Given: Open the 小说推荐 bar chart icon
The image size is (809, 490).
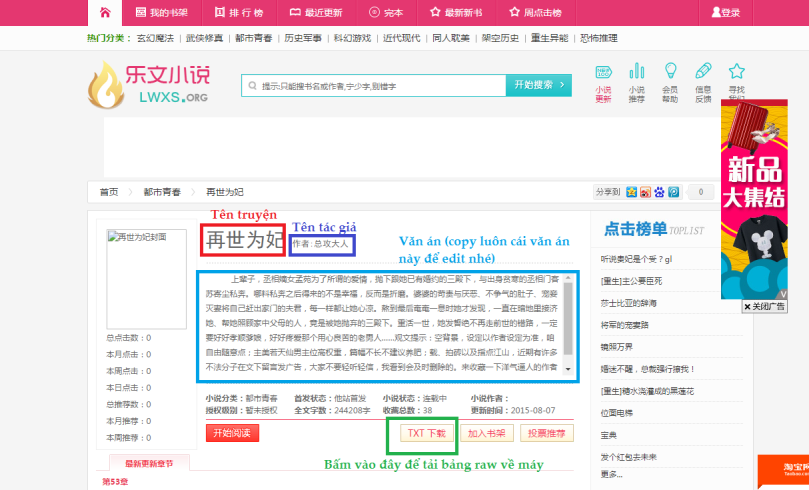Looking at the screenshot, I should 636,72.
